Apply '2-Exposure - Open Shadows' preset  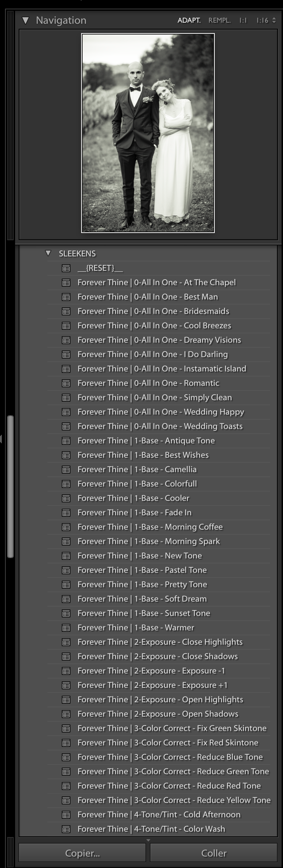[158, 714]
